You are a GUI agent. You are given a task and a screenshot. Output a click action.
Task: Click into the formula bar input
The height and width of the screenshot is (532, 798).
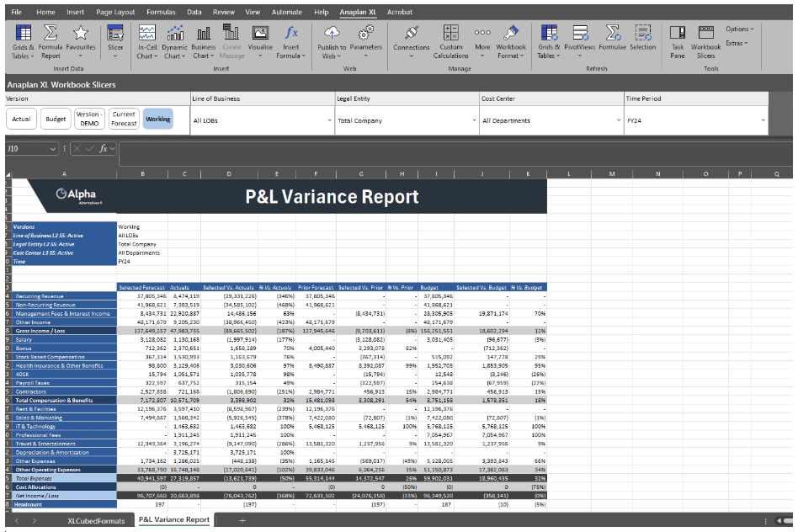pos(455,154)
